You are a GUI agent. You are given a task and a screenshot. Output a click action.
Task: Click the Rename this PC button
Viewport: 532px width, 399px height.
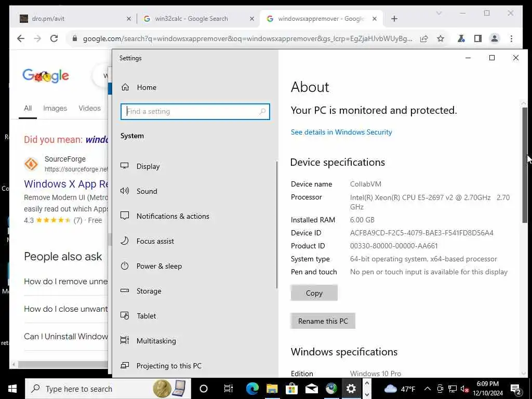tap(323, 321)
